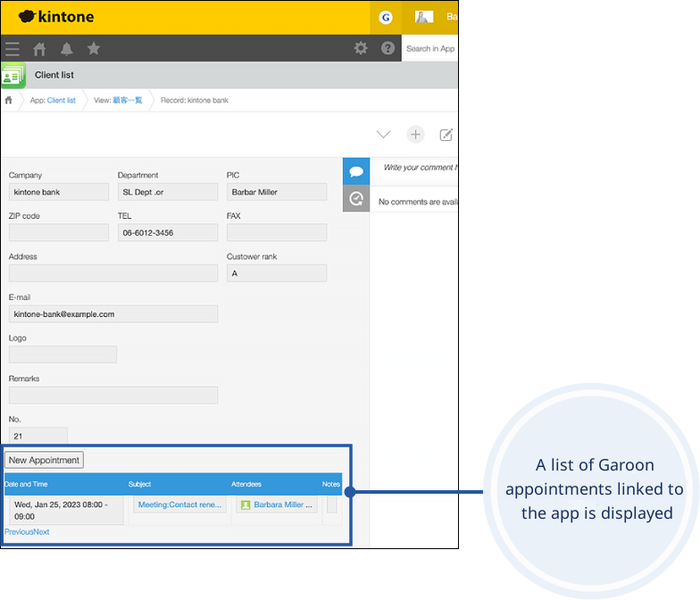
Task: Click the No comments are available message
Action: point(418,202)
